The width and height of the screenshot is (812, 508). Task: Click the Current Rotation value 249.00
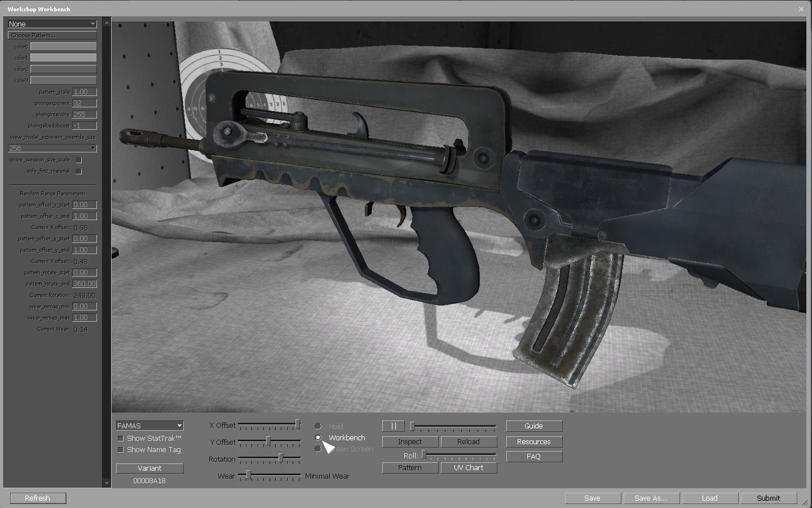[84, 295]
